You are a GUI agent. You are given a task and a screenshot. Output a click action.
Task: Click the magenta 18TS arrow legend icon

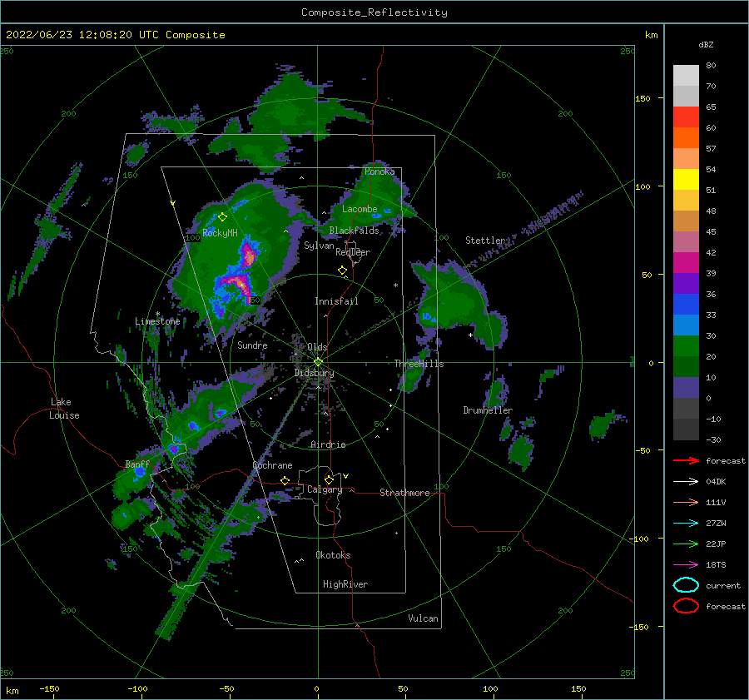(x=686, y=565)
